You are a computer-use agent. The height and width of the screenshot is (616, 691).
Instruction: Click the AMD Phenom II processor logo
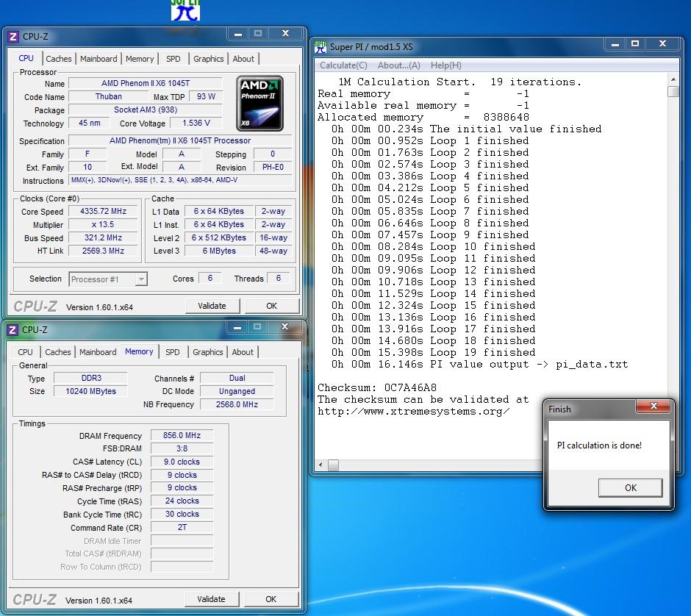[x=259, y=104]
